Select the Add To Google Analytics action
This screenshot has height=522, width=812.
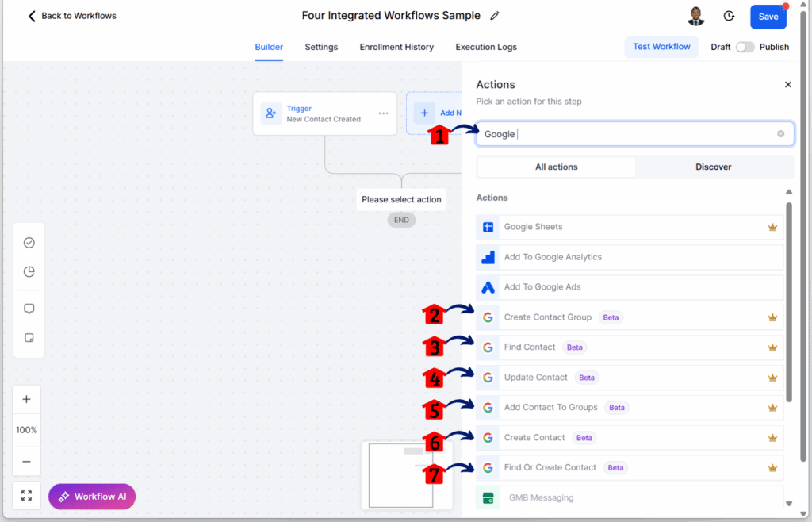click(x=629, y=257)
